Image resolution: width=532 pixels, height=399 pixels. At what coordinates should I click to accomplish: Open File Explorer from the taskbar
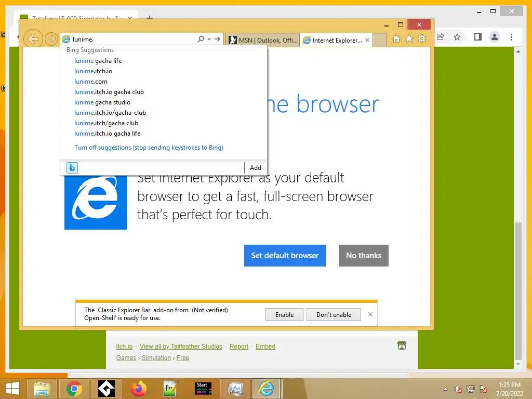[x=42, y=389]
